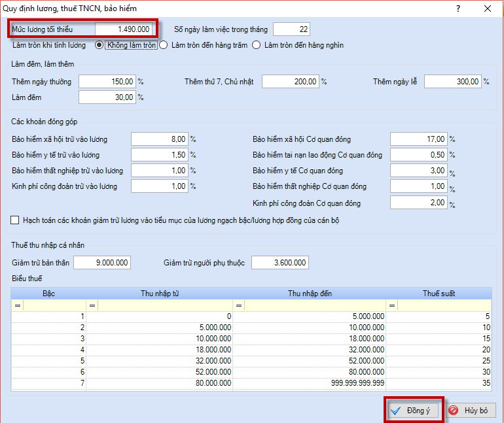Select the 5.000.000 upper limit in row 1

[x=309, y=316]
